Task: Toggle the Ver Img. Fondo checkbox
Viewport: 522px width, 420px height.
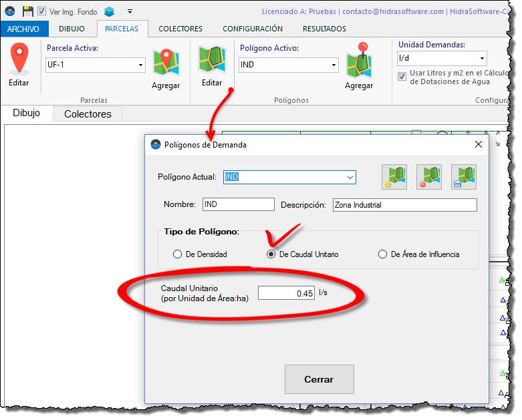Action: click(42, 11)
